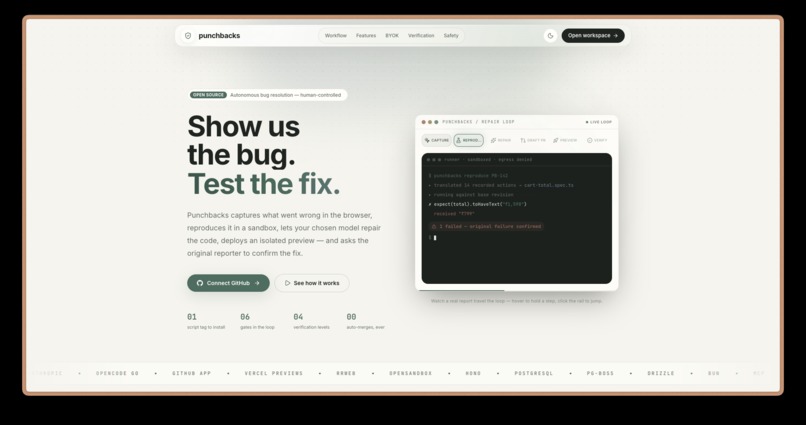The height and width of the screenshot is (425, 806).
Task: Click POSTGRESQL in the tech marquee
Action: click(x=534, y=374)
